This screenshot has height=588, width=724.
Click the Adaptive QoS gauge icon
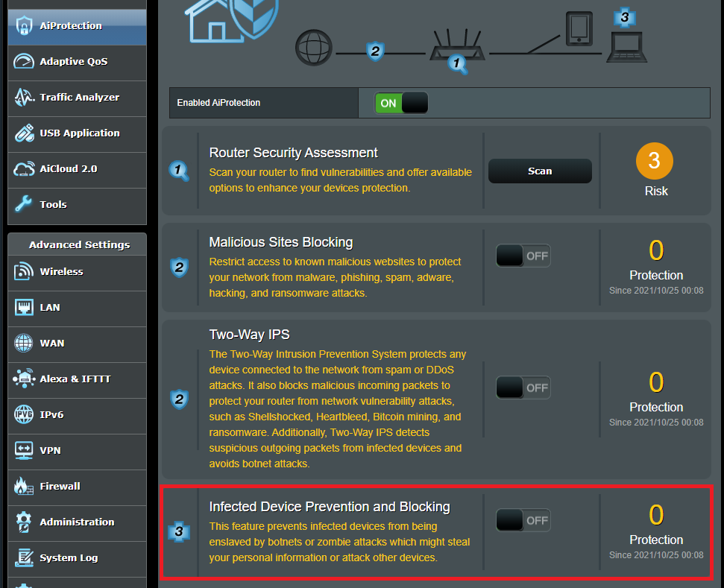(x=24, y=61)
